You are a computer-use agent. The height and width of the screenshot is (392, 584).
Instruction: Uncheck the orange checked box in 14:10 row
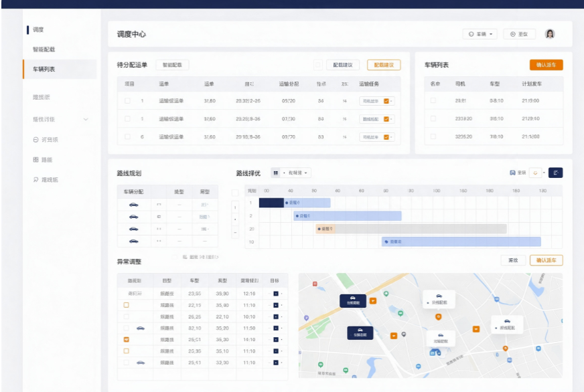coord(127,340)
